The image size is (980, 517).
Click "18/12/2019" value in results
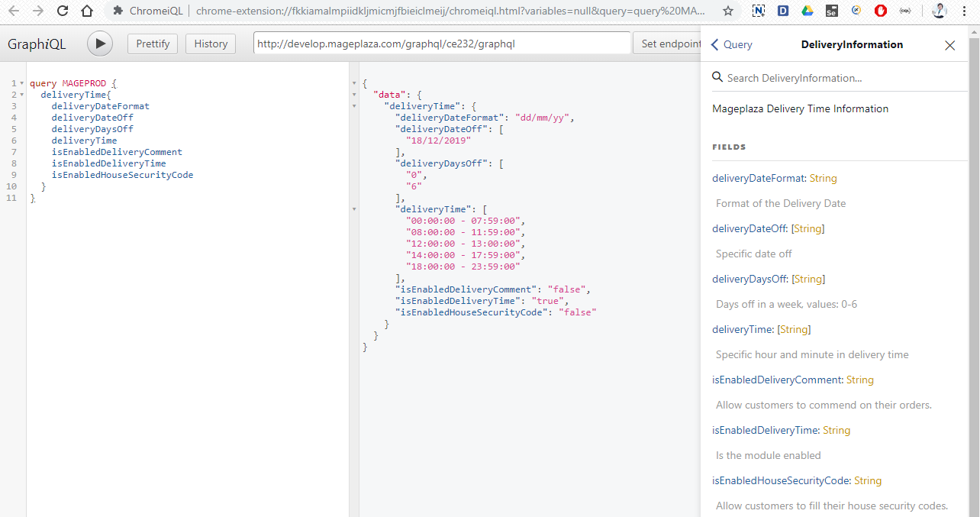439,141
